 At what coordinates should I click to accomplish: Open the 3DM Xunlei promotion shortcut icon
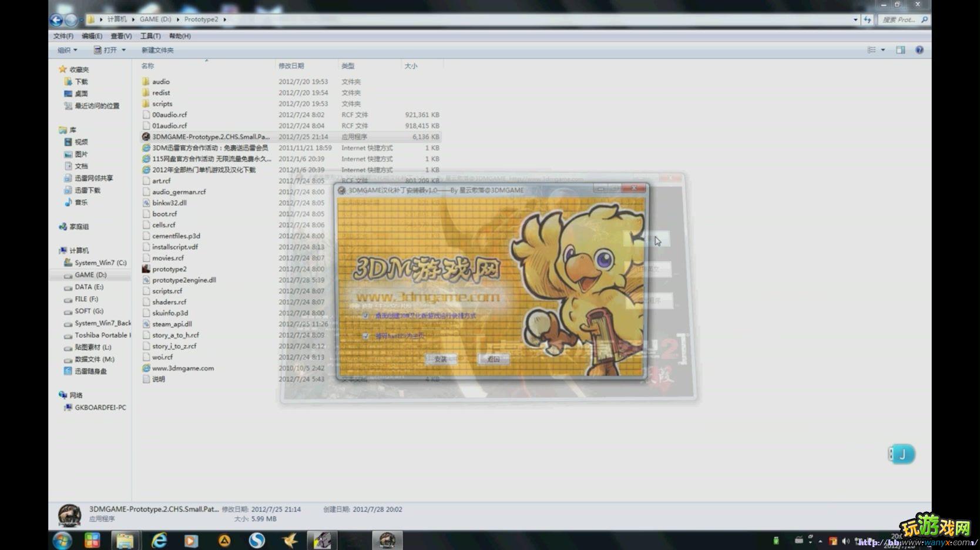pyautogui.click(x=146, y=148)
